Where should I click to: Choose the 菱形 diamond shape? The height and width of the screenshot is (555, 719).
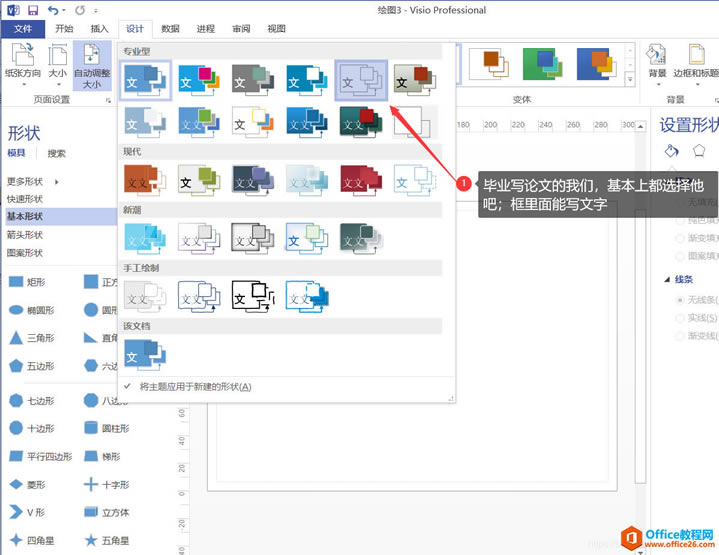(28, 484)
